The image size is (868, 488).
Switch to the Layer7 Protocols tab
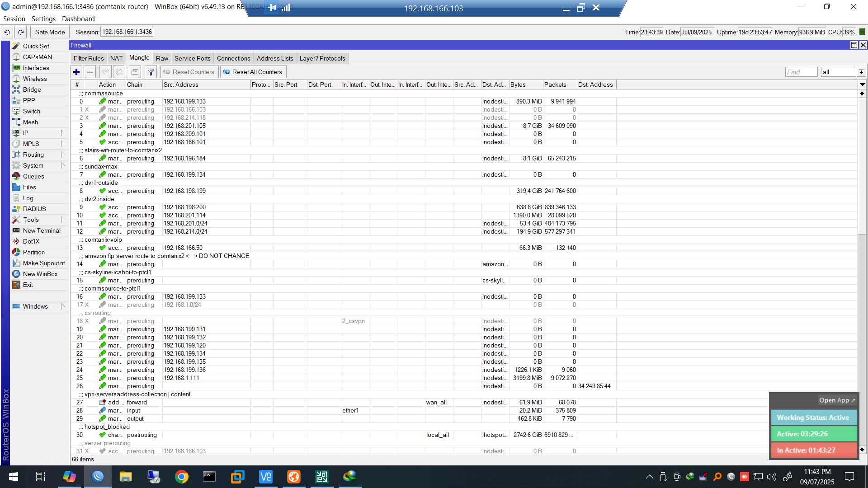[x=322, y=58]
